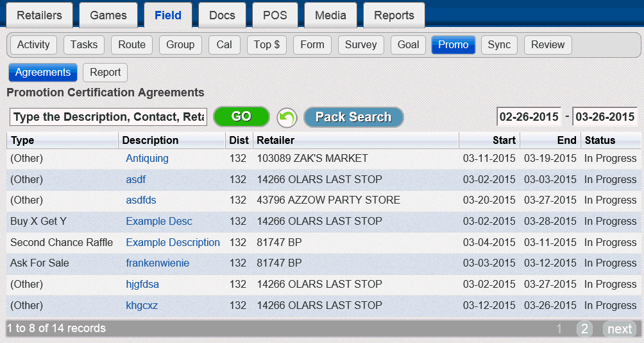Screen dimensions: 644x343
Task: Open the Example Desc link
Action: pos(159,221)
